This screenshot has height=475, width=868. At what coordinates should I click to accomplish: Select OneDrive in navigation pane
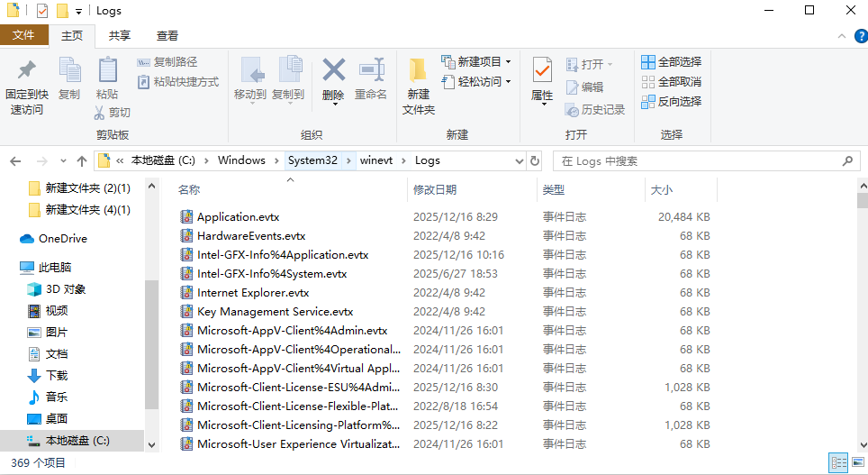tap(53, 239)
